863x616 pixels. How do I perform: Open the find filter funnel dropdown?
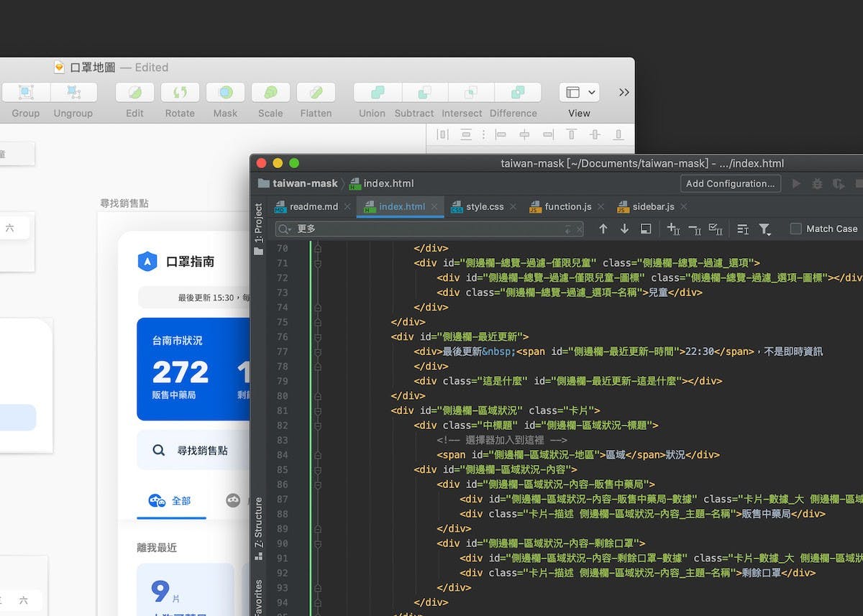(764, 229)
